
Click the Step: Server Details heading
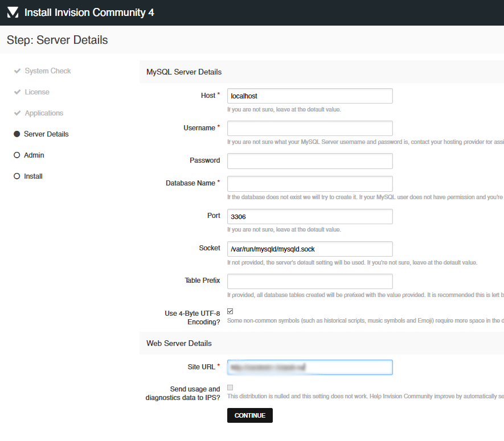pyautogui.click(x=57, y=40)
